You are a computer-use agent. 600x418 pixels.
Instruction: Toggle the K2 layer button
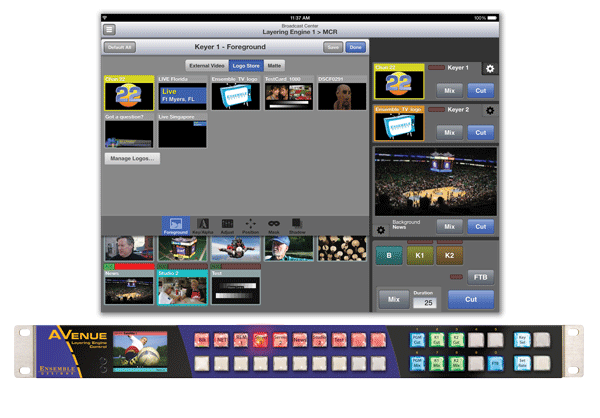coord(450,255)
